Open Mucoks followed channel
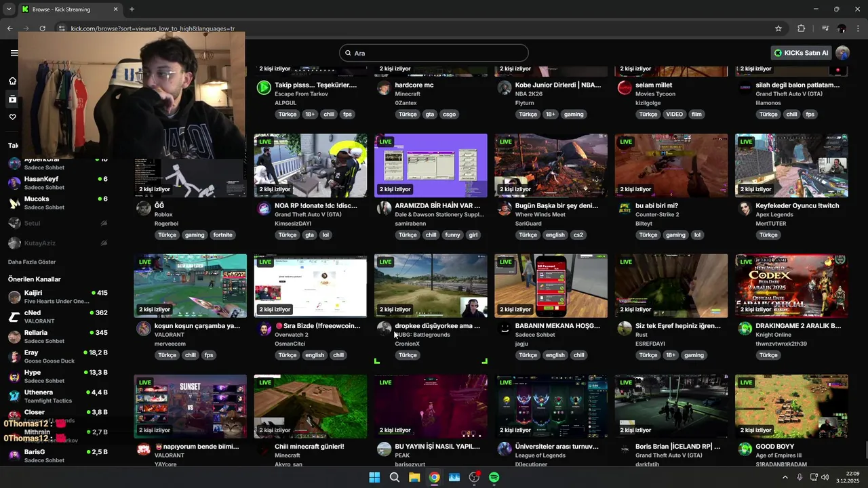This screenshot has width=868, height=488. pyautogui.click(x=58, y=203)
